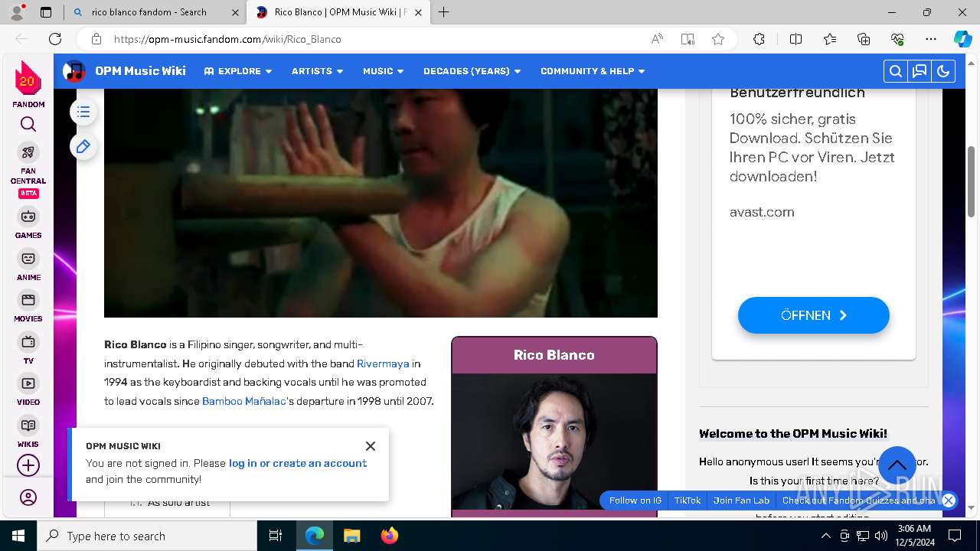Open the avast.com ad link
The height and width of the screenshot is (551, 980).
click(762, 212)
